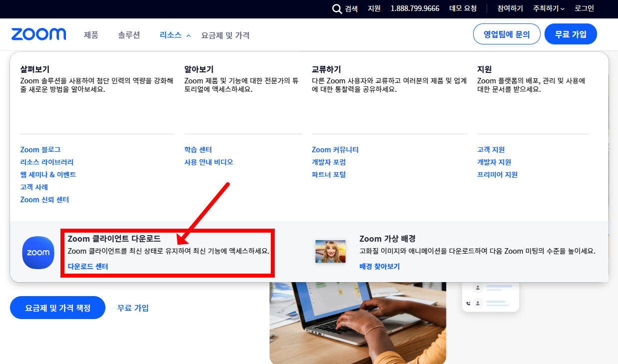This screenshot has width=618, height=364.
Task: Click 데모 요청 in the top bar
Action: point(462,8)
